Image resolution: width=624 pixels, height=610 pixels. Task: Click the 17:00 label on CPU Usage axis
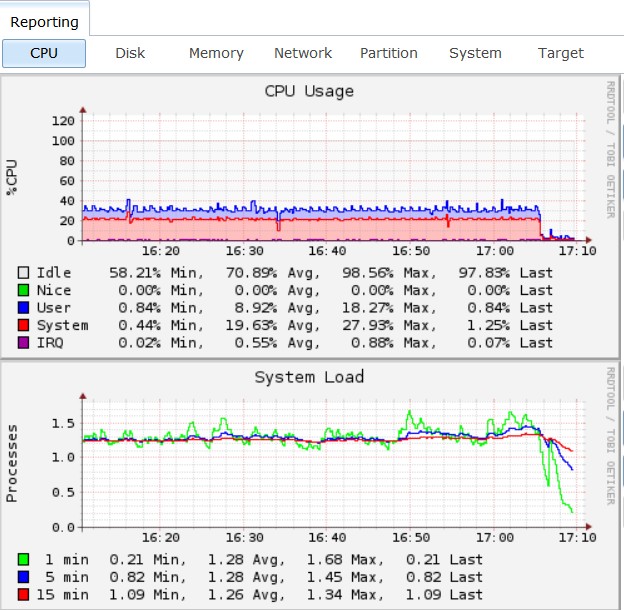coord(495,251)
